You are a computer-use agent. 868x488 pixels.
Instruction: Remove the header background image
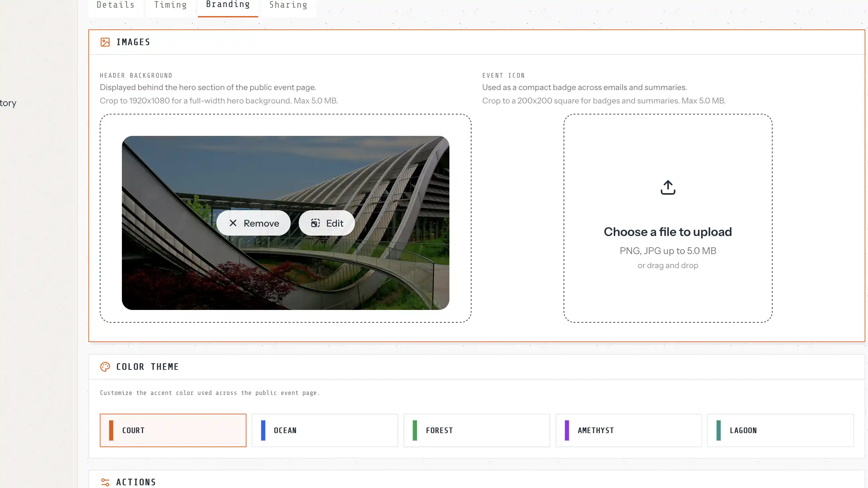[x=254, y=223]
